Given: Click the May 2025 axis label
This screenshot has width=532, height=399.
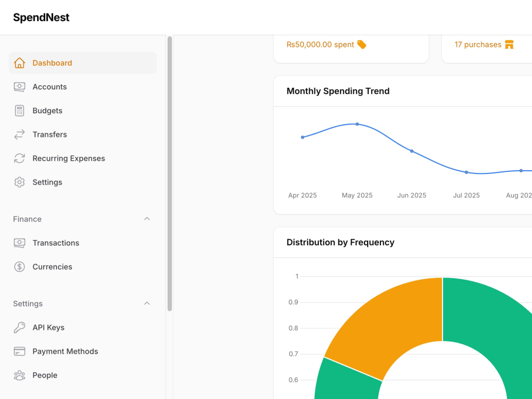Looking at the screenshot, I should tap(357, 195).
